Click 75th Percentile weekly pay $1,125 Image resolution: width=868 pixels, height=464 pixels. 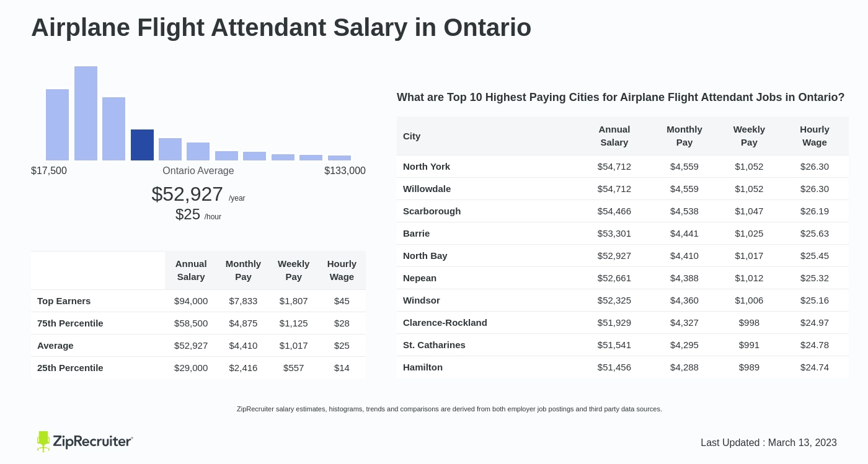pyautogui.click(x=293, y=323)
